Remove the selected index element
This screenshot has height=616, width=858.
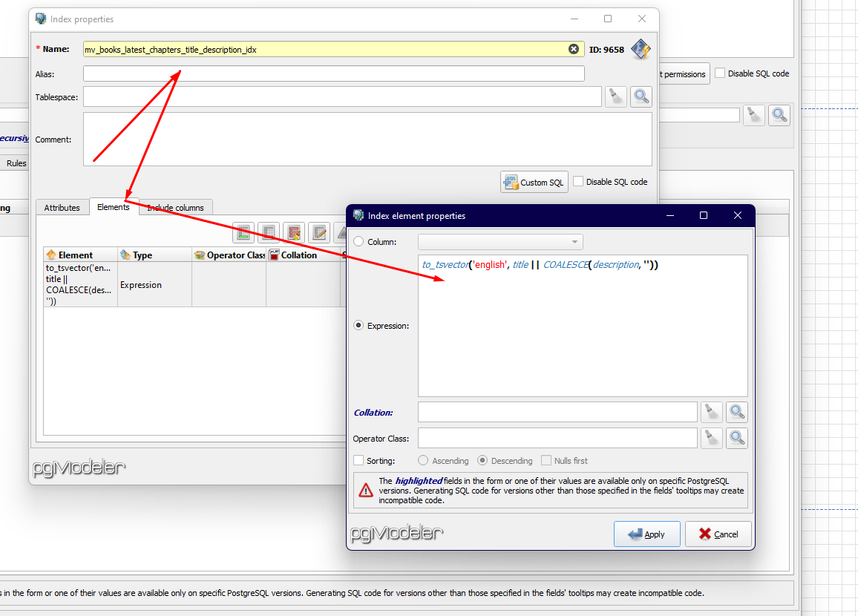269,232
